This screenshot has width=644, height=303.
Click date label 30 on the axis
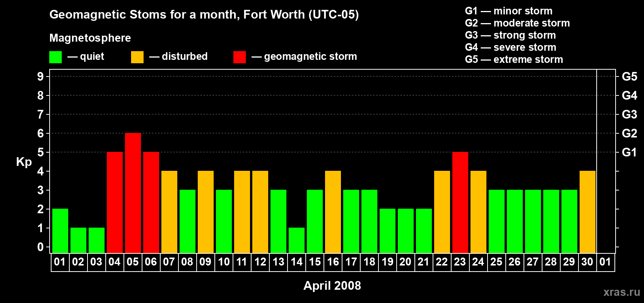pos(587,262)
